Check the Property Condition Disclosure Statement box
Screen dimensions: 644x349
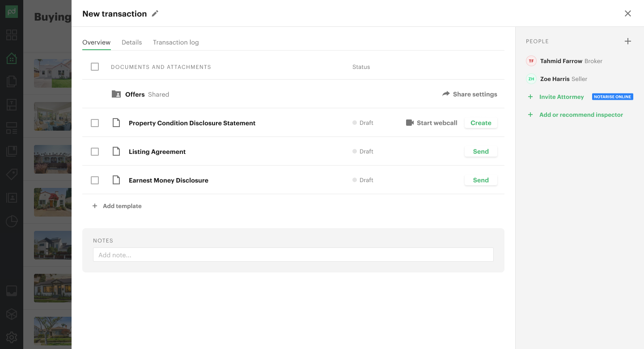pos(95,123)
